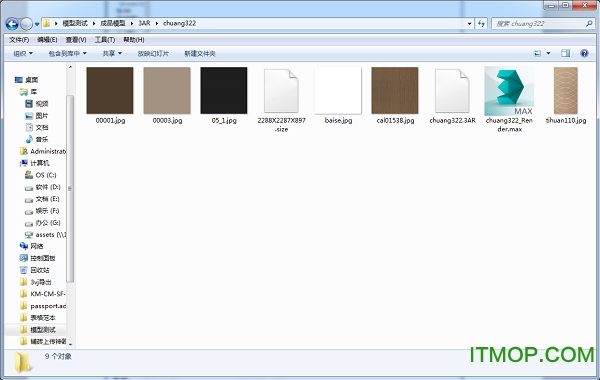
Task: Open the 组织 dropdown
Action: [23, 54]
